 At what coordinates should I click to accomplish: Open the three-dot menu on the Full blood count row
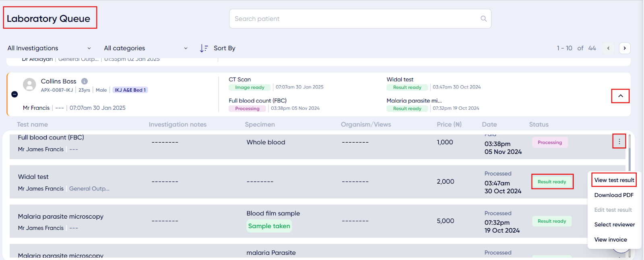[x=619, y=141]
